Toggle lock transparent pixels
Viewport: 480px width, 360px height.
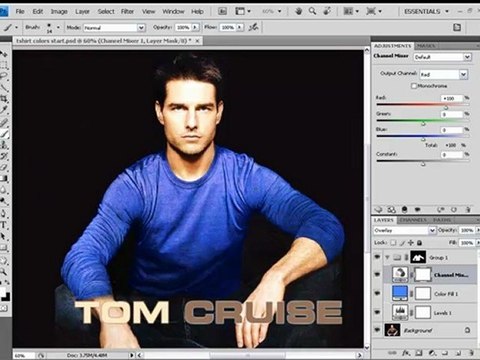pos(393,243)
